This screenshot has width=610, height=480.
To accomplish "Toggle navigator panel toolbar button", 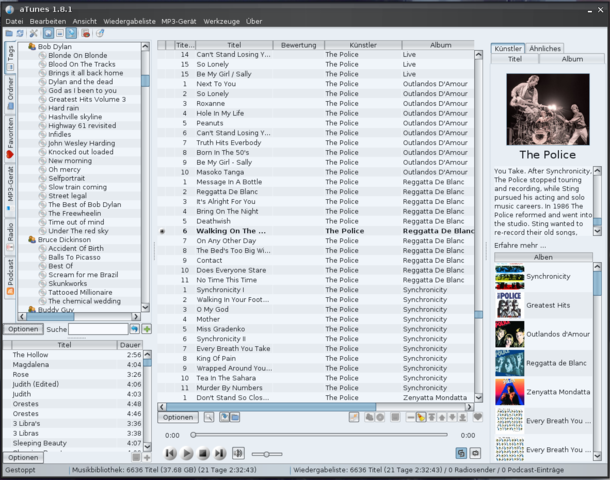I will [48, 34].
